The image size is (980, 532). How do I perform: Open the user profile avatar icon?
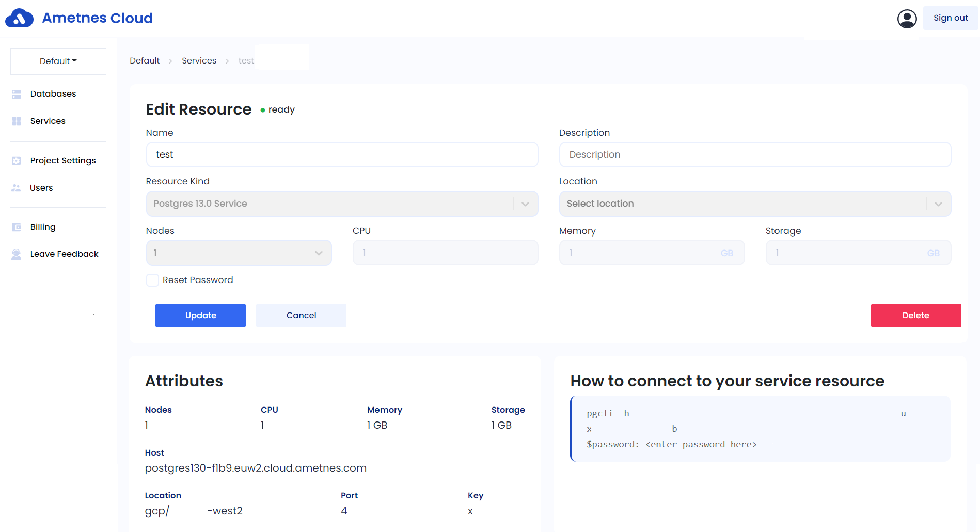point(907,19)
